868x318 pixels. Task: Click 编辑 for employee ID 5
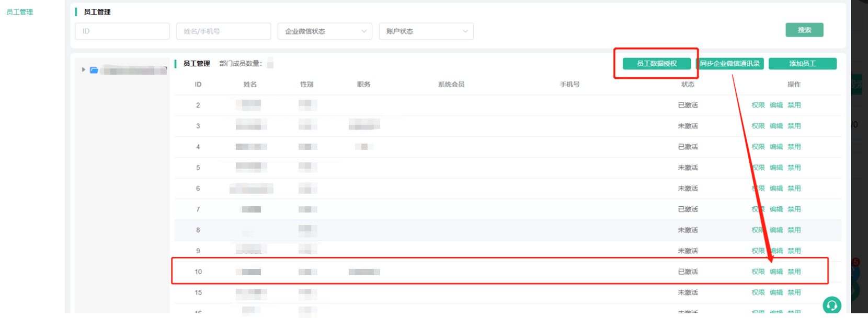776,168
